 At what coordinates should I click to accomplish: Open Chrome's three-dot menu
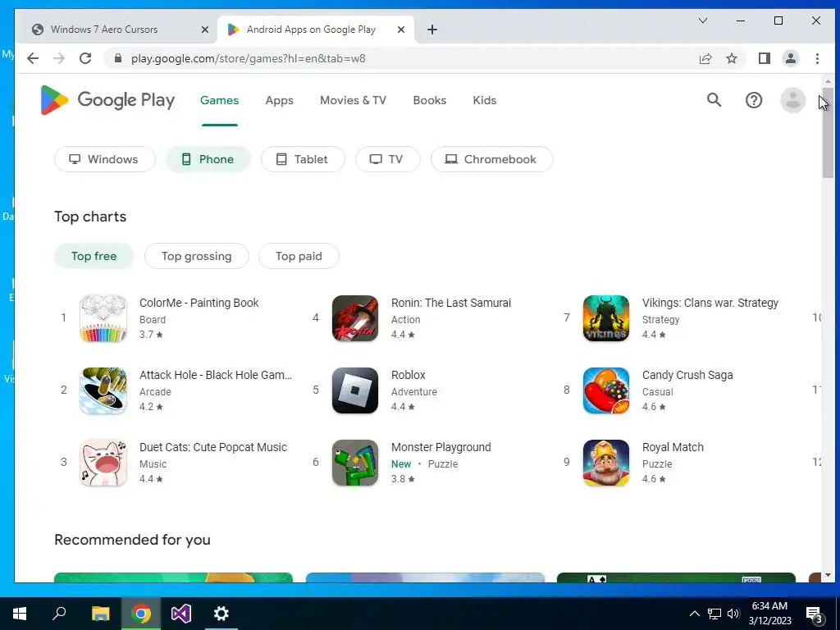tap(817, 58)
